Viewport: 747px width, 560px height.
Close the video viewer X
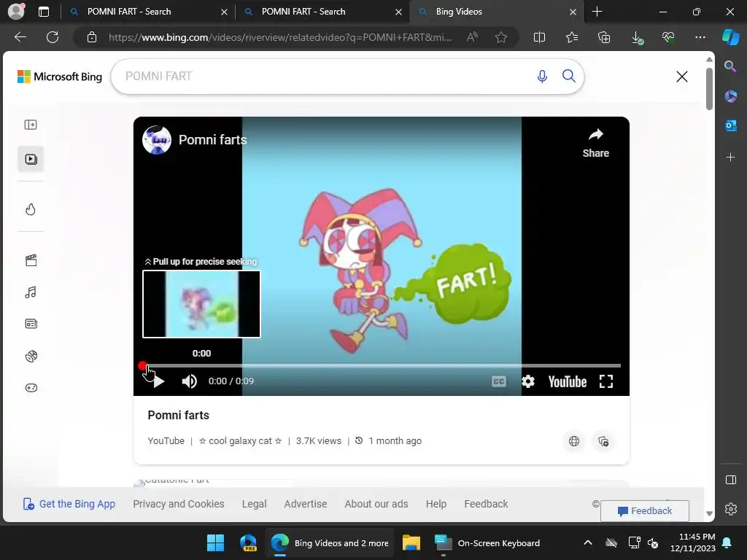click(x=682, y=77)
